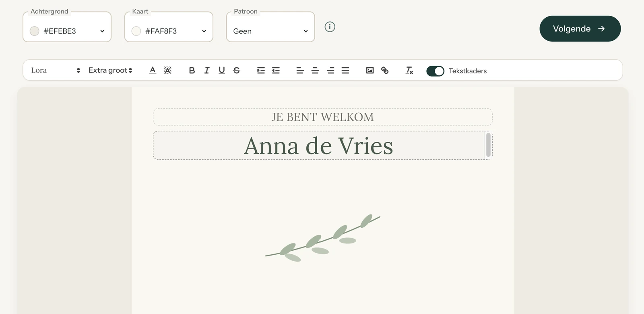
Task: Justify the text alignment
Action: [345, 71]
